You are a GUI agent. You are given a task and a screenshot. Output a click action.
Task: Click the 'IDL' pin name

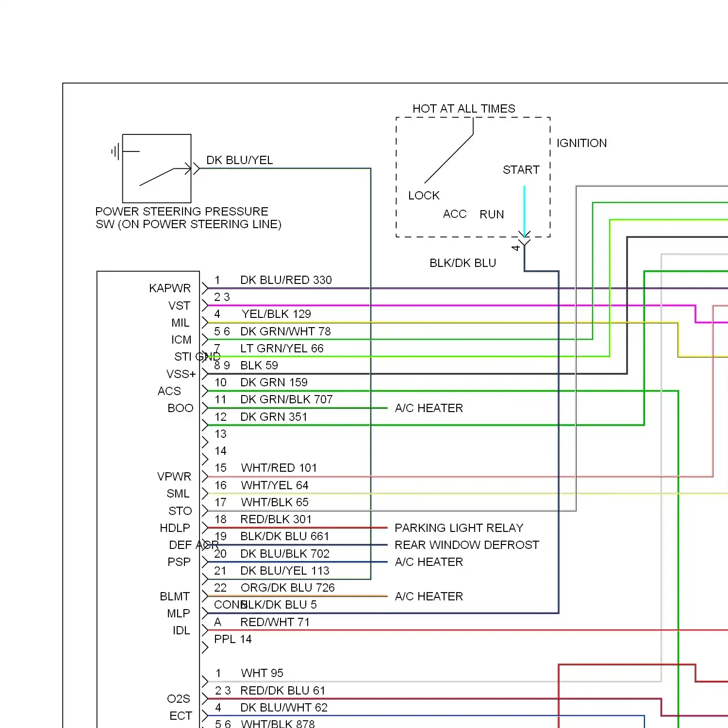[181, 630]
